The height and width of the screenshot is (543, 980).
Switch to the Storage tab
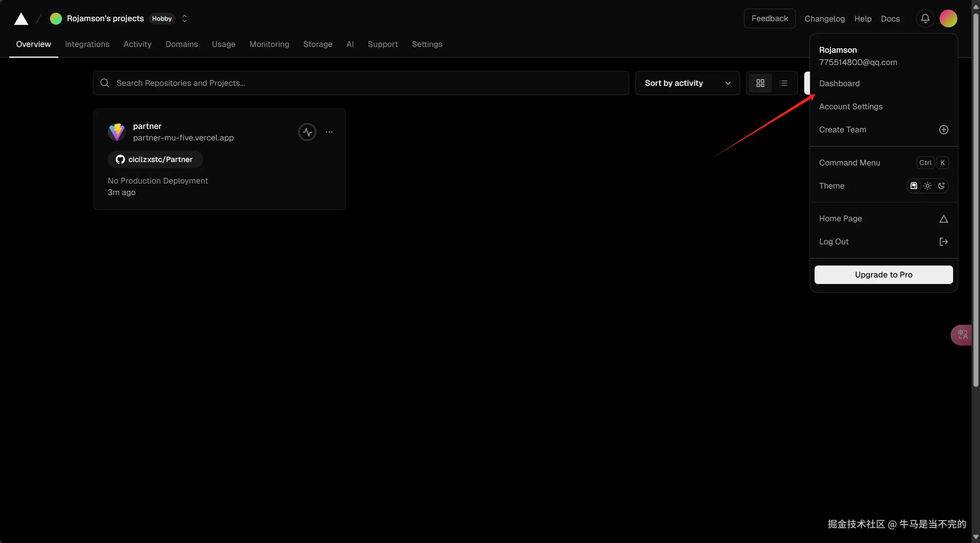318,44
